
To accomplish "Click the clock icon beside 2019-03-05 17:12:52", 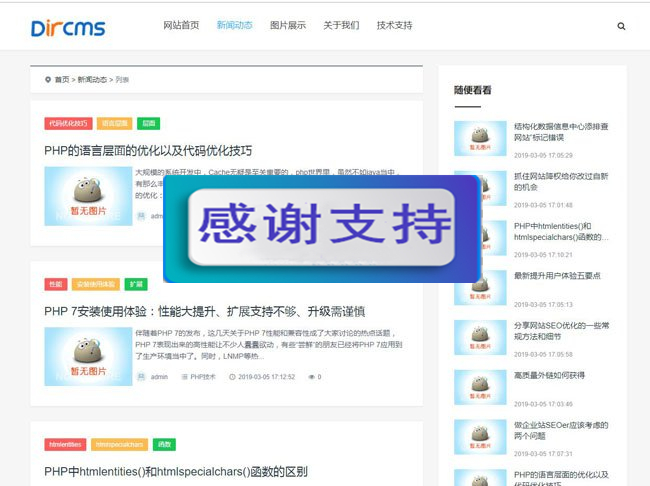I will tap(232, 377).
